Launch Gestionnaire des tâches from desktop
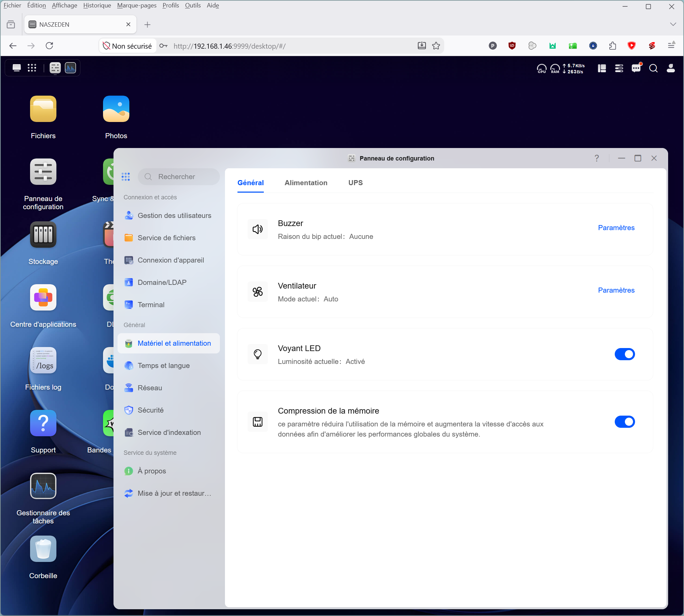Screen dimensions: 684x616 [x=43, y=486]
